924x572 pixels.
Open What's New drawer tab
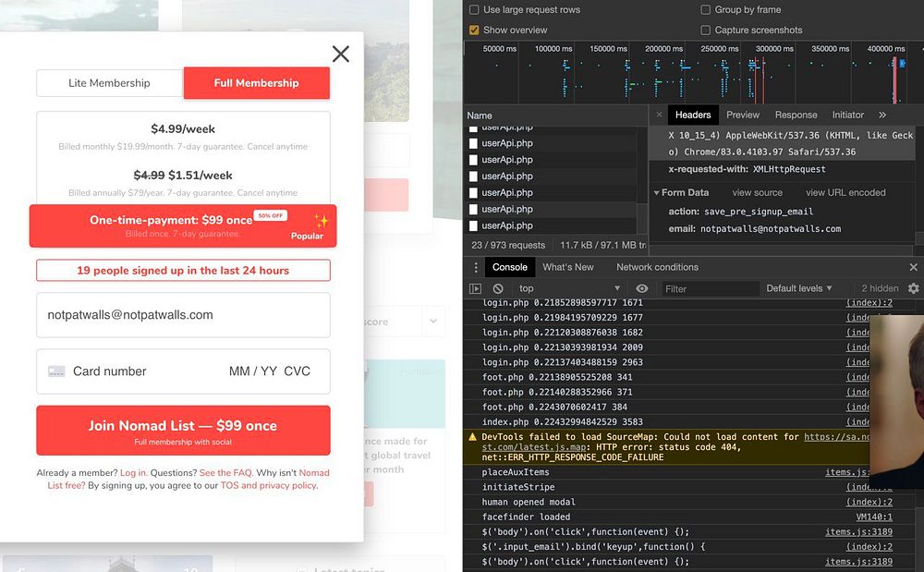point(568,267)
